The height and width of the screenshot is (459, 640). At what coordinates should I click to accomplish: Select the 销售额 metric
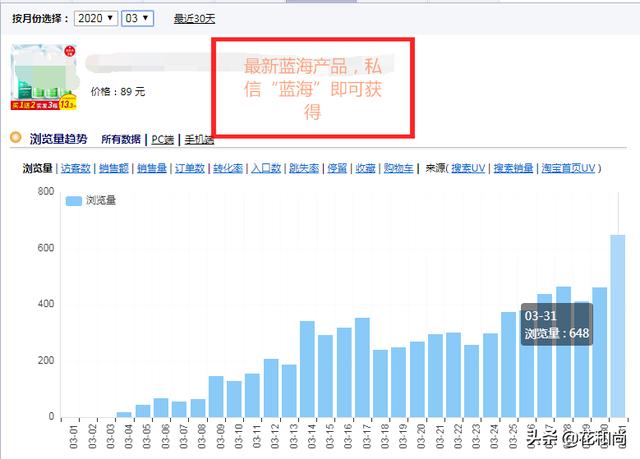click(x=114, y=169)
